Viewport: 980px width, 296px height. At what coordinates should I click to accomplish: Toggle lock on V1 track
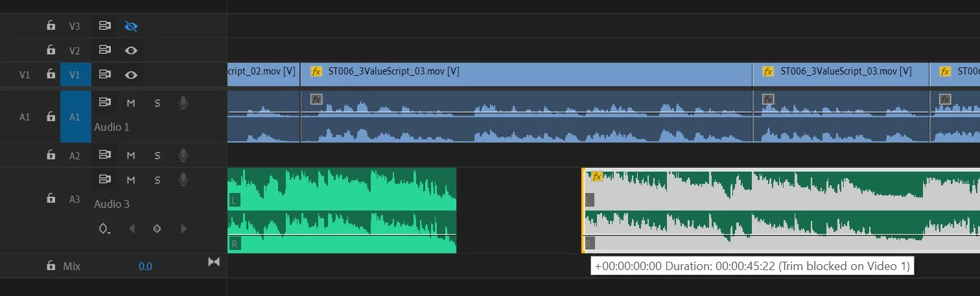coord(51,74)
